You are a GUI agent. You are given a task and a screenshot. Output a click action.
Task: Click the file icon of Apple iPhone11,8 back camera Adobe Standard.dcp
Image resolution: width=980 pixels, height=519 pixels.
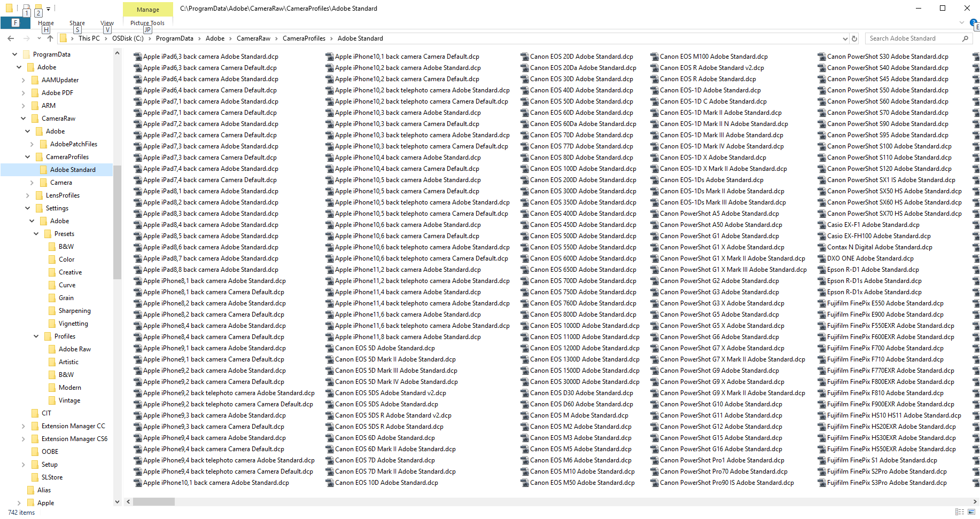point(329,337)
